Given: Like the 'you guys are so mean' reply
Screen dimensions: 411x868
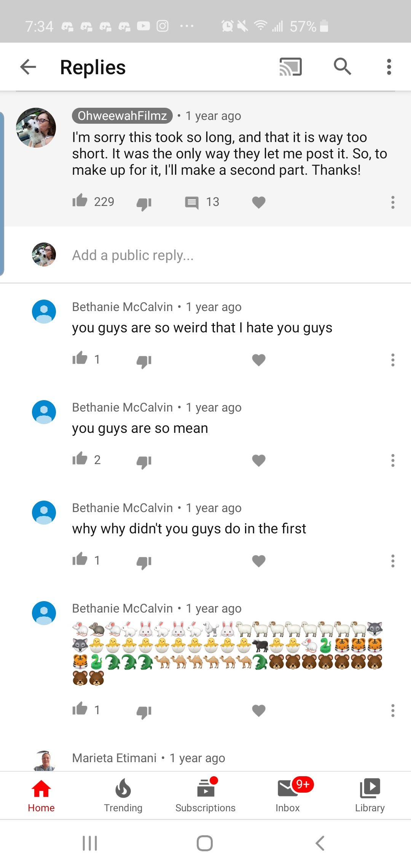Looking at the screenshot, I should [x=80, y=459].
